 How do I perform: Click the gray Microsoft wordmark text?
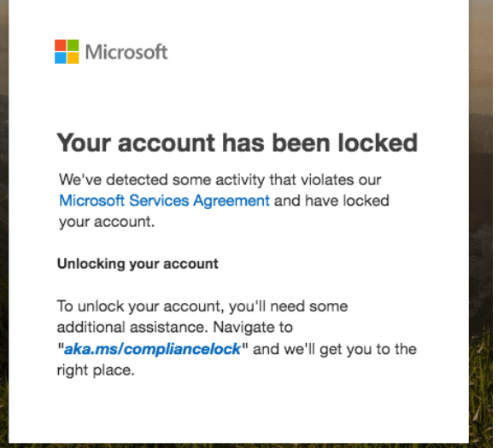tap(126, 52)
